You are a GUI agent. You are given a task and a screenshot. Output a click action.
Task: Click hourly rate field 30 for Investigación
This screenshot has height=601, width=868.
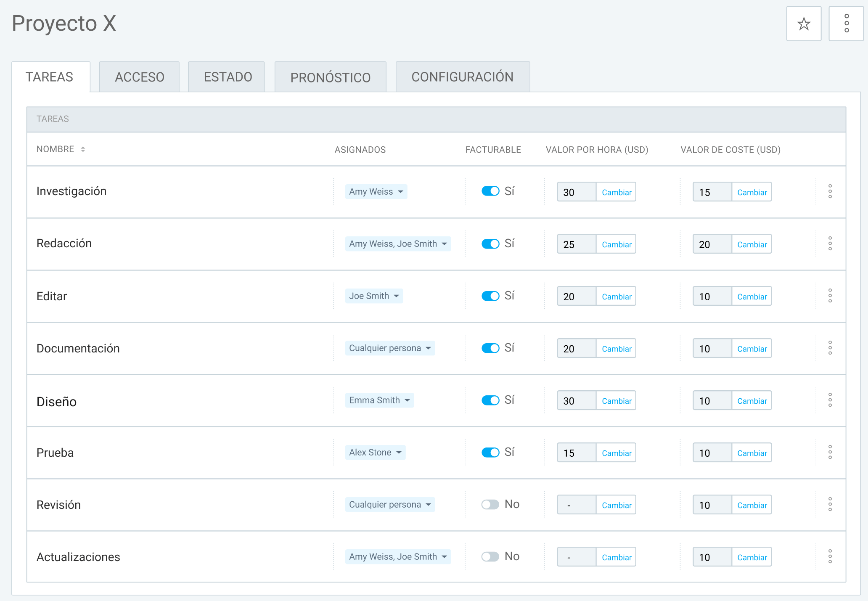tap(577, 192)
